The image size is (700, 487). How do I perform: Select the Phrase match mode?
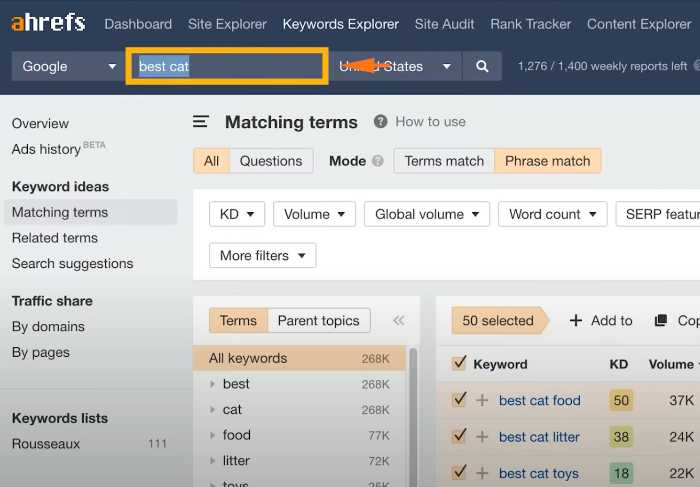pyautogui.click(x=548, y=161)
